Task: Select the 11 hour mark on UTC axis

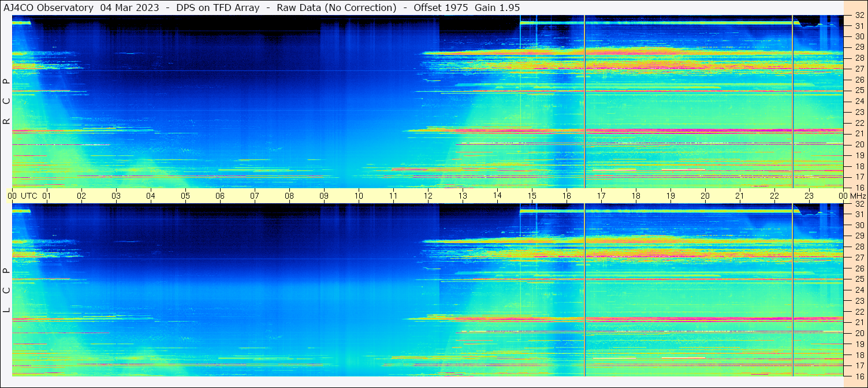Action: tap(393, 196)
